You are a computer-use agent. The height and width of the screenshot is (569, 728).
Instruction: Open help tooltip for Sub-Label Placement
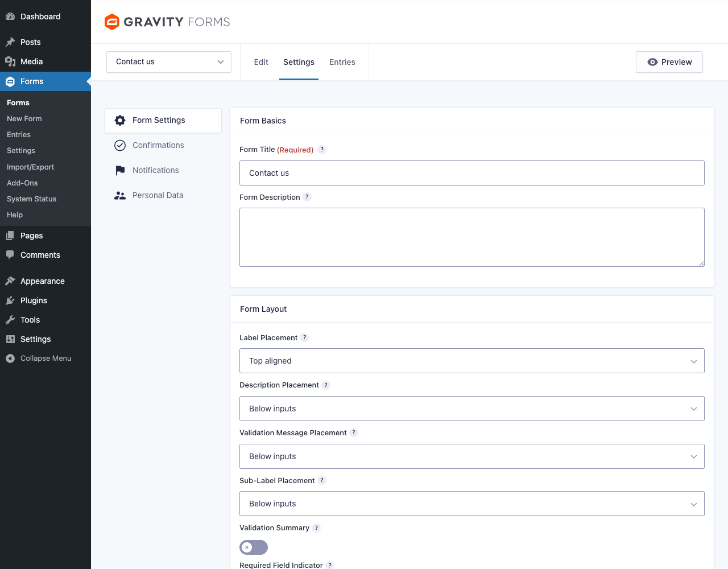(x=322, y=480)
